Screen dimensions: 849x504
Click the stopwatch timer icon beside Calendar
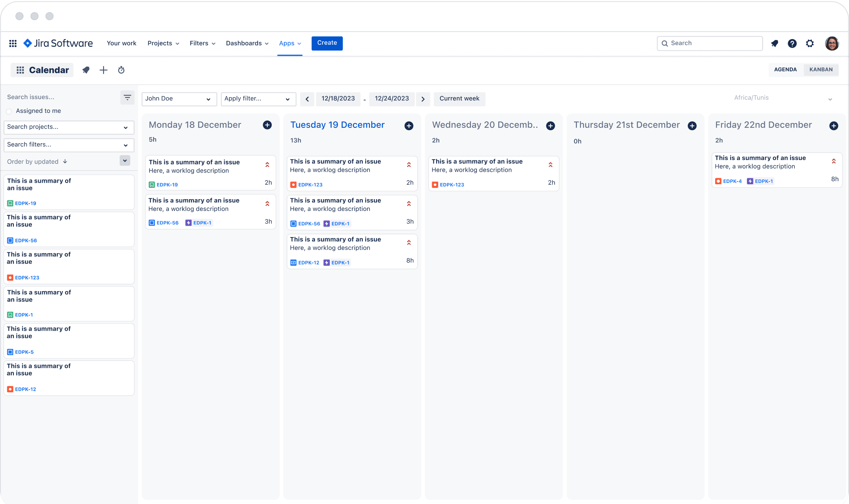click(121, 70)
